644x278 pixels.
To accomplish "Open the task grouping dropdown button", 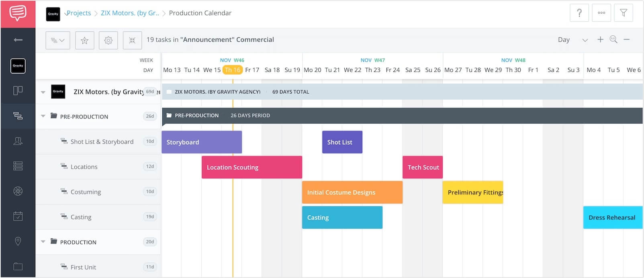I will click(x=58, y=40).
